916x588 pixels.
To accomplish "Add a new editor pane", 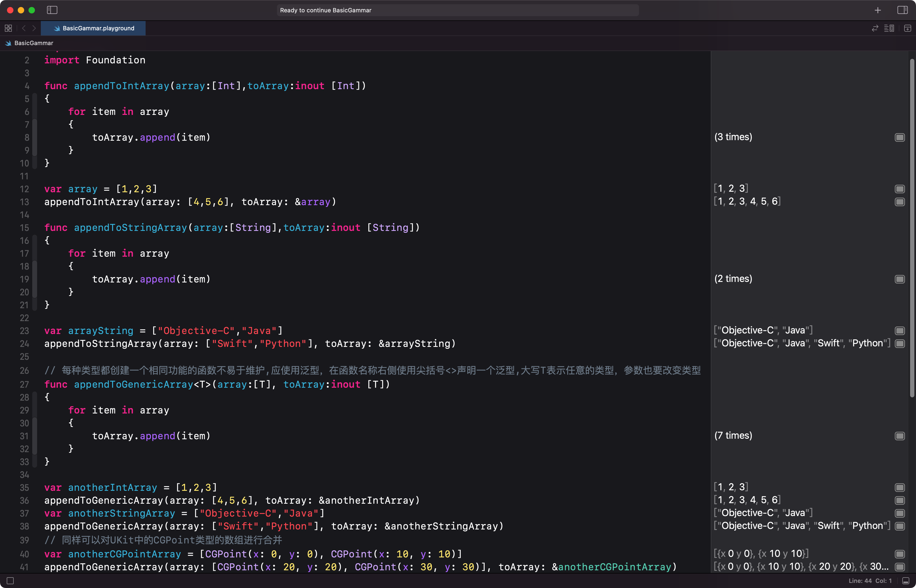I will click(x=908, y=28).
